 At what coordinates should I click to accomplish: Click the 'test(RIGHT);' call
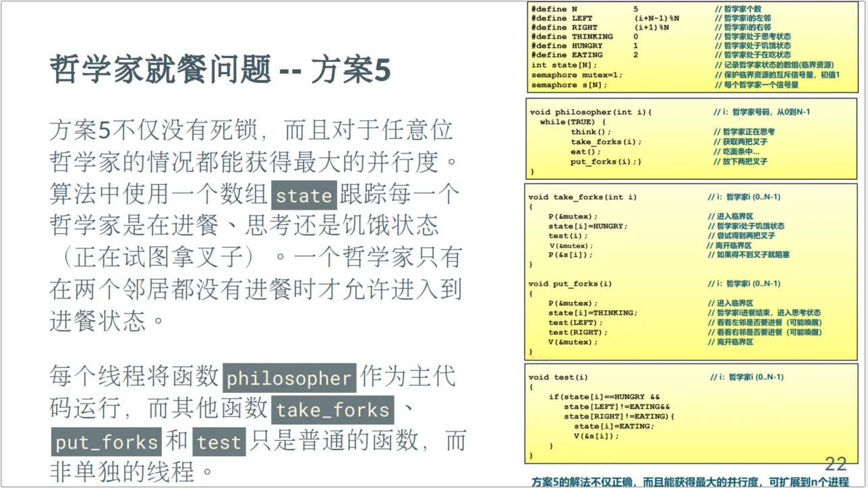[x=578, y=332]
